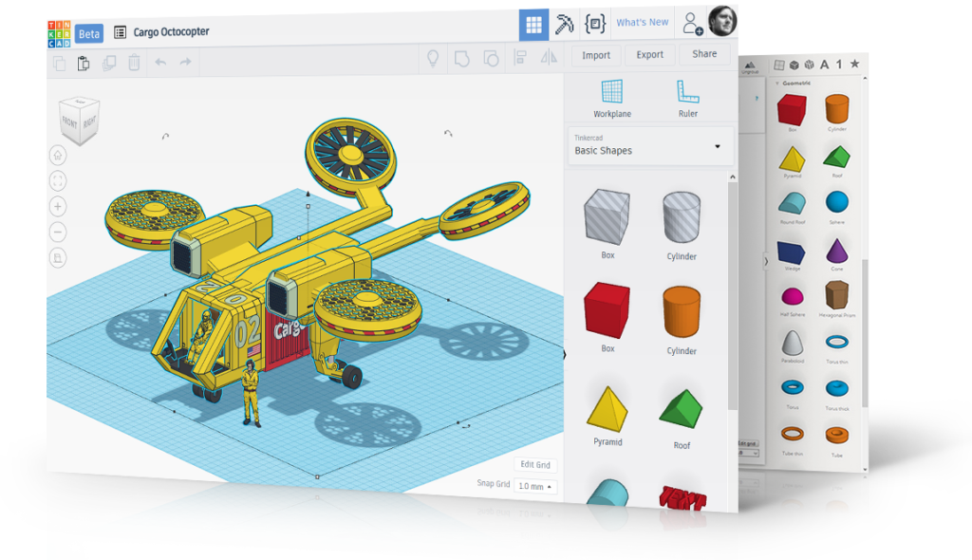Click the Group shapes icon

462,58
